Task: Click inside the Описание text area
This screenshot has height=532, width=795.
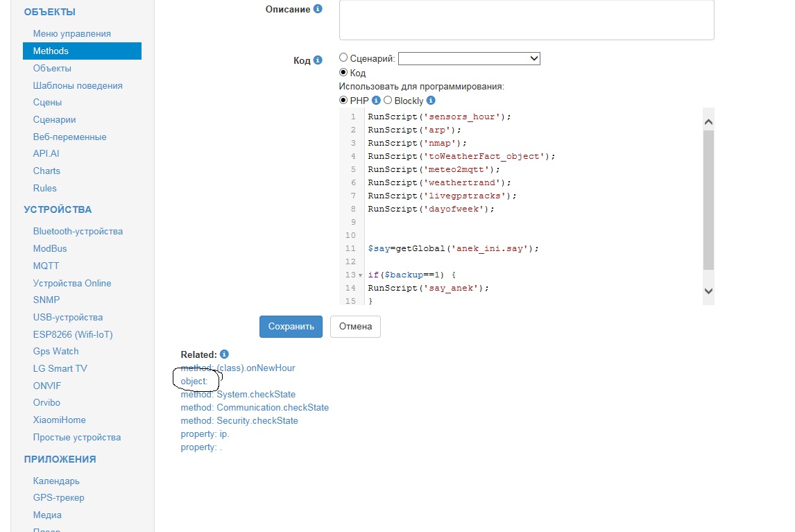Action: (526, 19)
